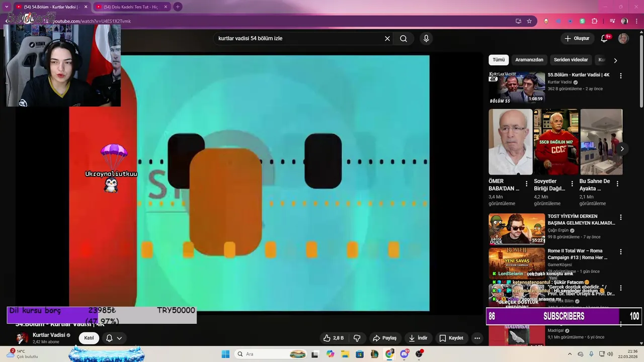Click the Kaydet save button
The image size is (644, 362).
pyautogui.click(x=451, y=338)
